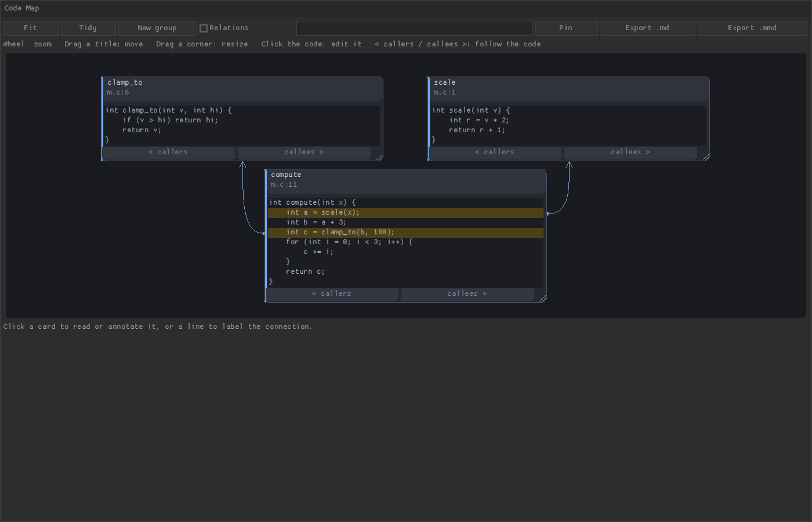Screen dimensions: 812x522
Task: Click the scale card resize grip
Action: (706, 157)
